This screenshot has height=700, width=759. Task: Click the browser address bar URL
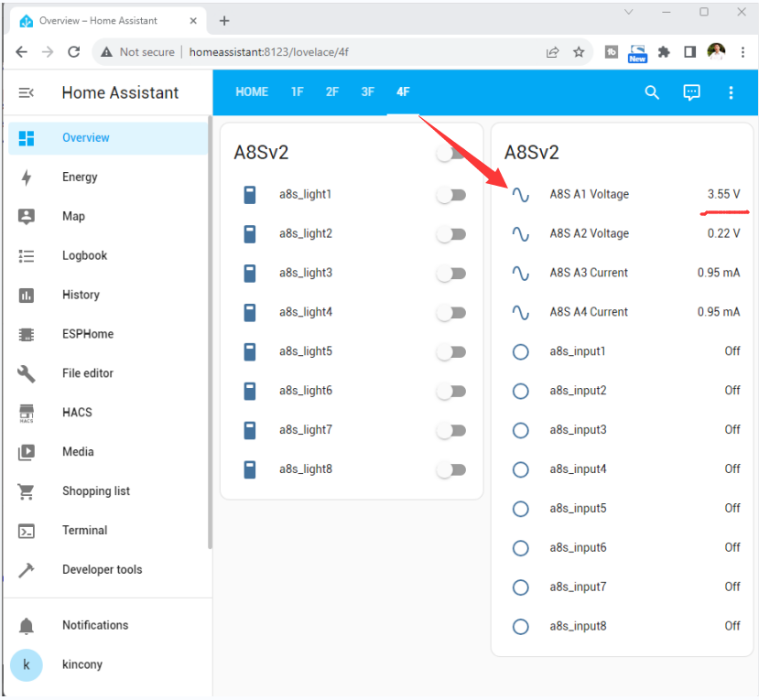[x=268, y=52]
